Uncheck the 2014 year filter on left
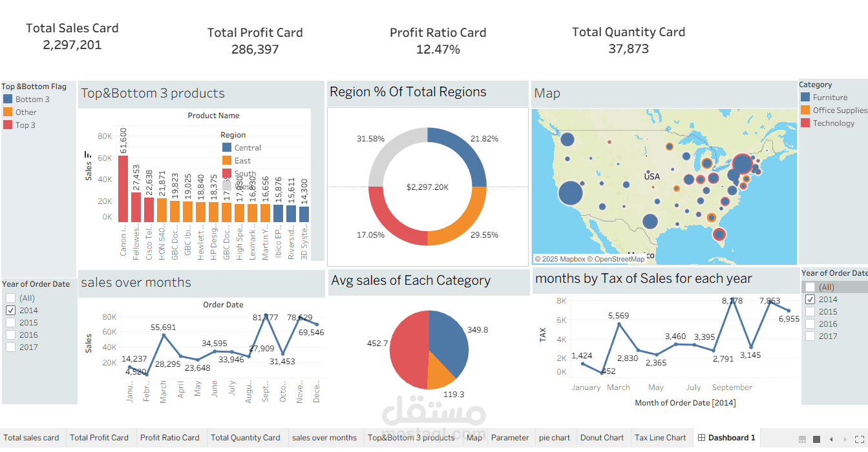868x452 pixels. coord(10,310)
